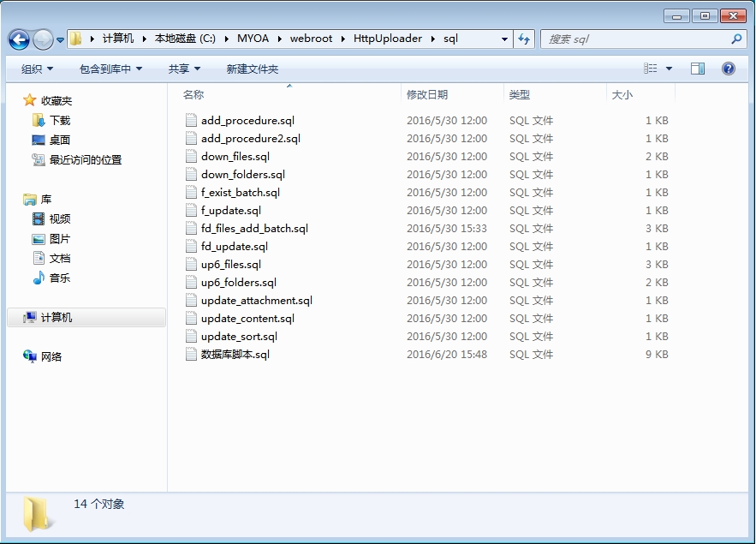
Task: Open the help question mark icon
Action: point(728,69)
